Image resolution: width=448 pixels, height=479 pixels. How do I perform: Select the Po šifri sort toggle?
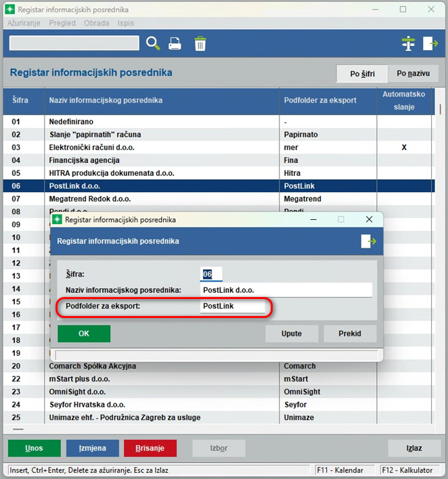click(363, 74)
